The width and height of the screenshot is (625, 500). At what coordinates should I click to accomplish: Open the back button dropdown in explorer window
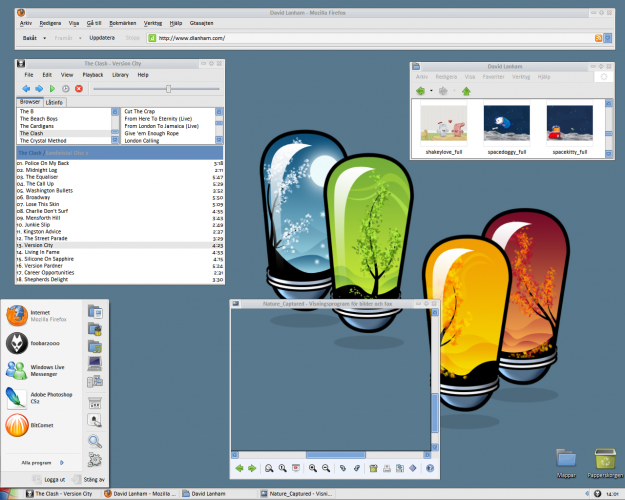tap(431, 91)
